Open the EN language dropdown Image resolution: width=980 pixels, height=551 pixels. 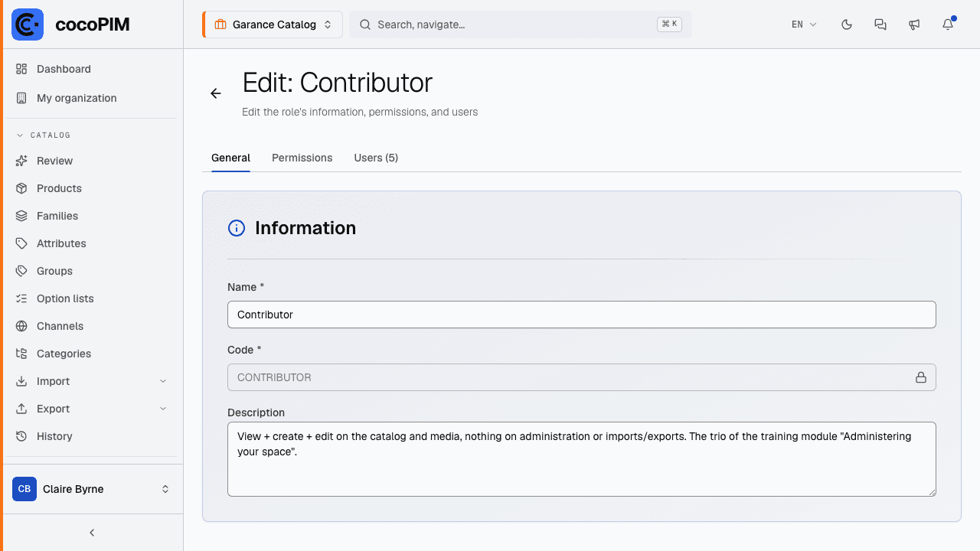pos(804,24)
